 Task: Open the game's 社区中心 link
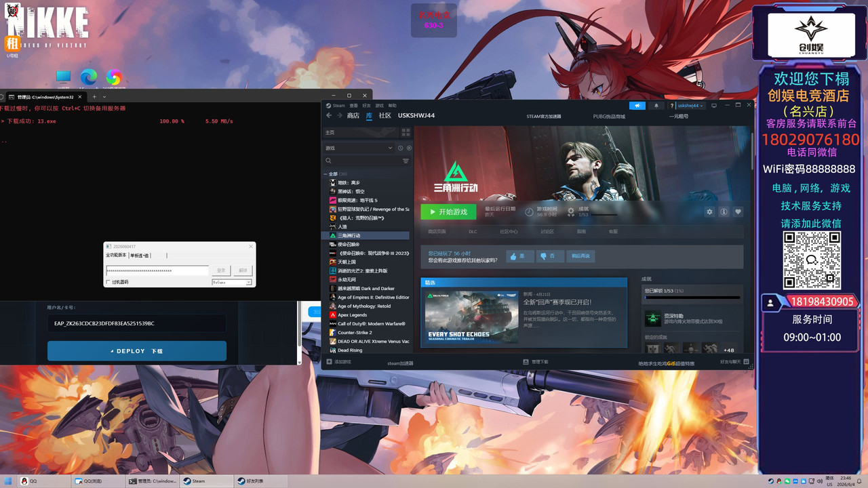pos(509,231)
